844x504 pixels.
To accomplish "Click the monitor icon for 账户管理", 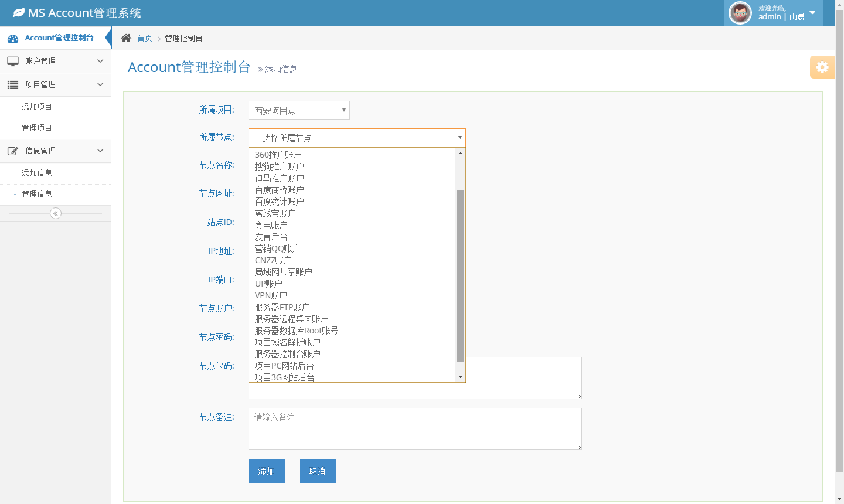I will click(x=13, y=61).
